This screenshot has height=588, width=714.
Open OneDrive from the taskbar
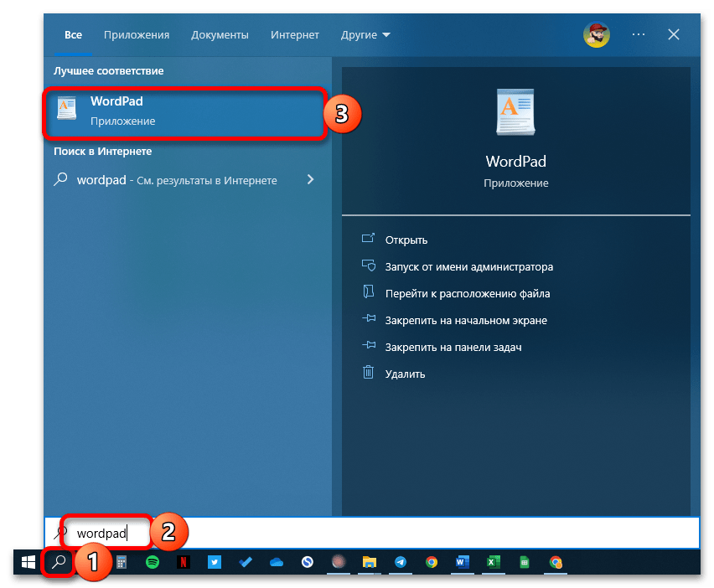coord(277,563)
